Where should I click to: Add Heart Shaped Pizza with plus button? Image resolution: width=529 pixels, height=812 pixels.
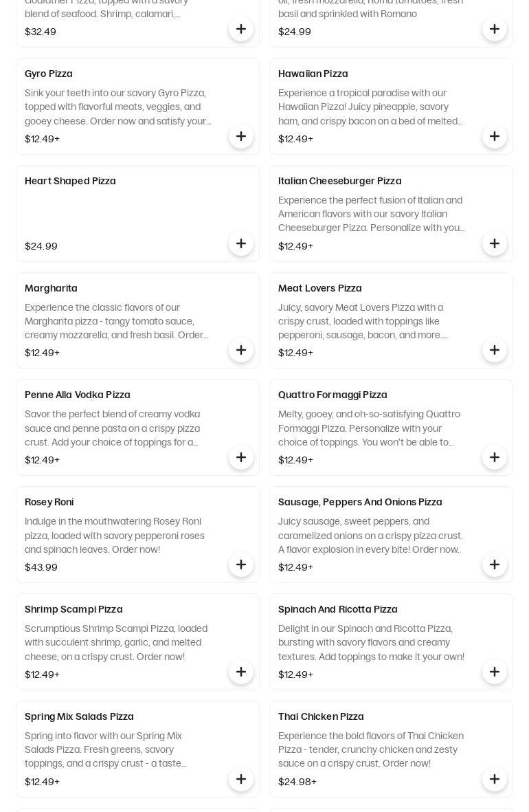(241, 243)
